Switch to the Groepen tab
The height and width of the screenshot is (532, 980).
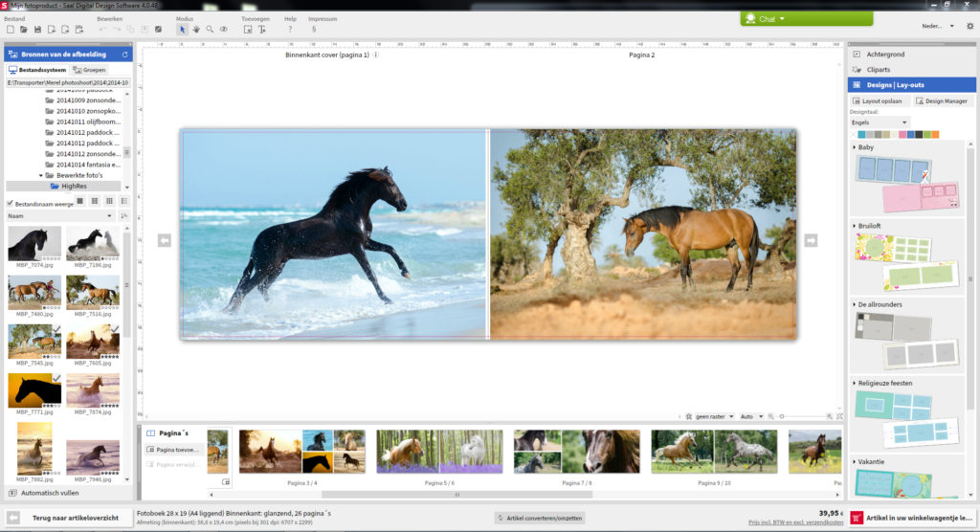click(89, 70)
